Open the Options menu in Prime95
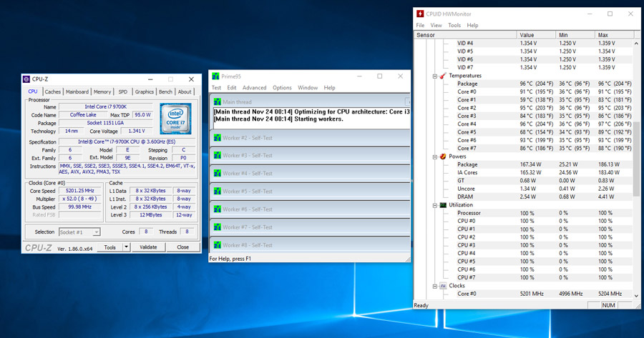 coord(282,88)
